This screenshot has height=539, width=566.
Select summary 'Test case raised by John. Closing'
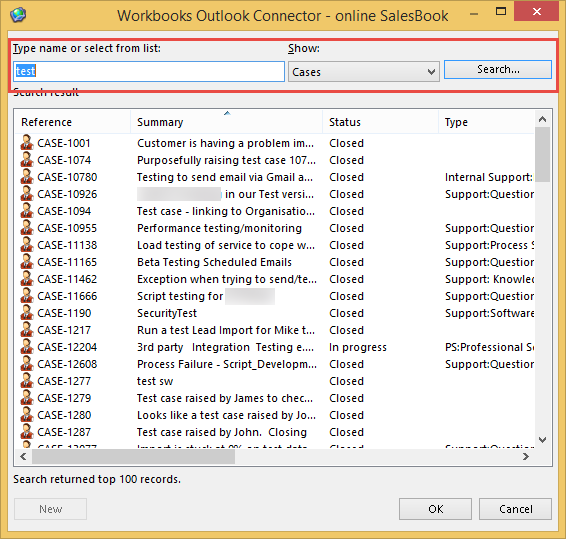point(222,432)
